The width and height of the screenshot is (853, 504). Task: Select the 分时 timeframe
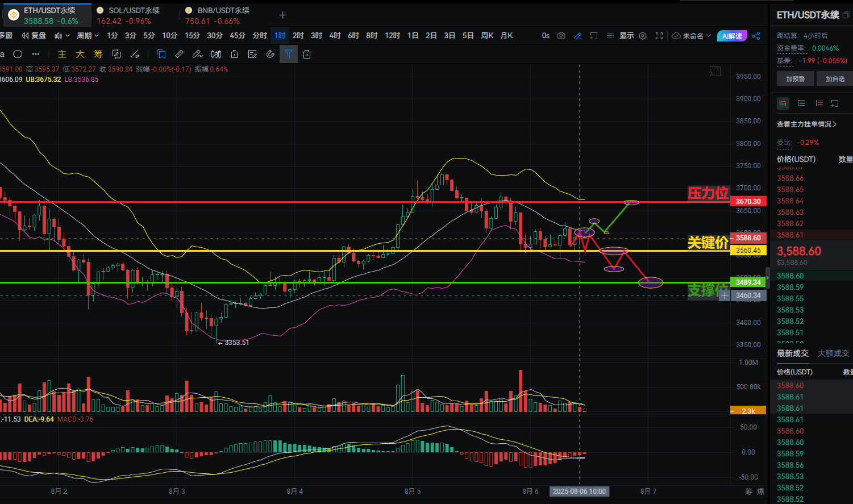260,35
